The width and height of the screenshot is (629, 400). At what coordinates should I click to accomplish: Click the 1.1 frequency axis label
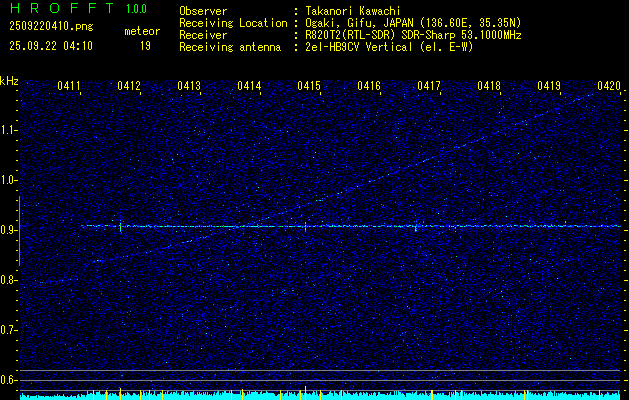click(x=9, y=129)
